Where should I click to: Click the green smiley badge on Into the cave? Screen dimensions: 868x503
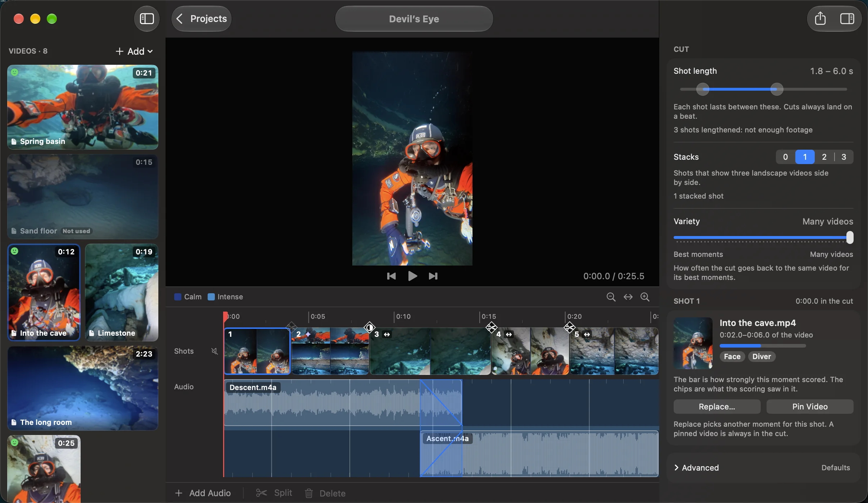(x=14, y=251)
